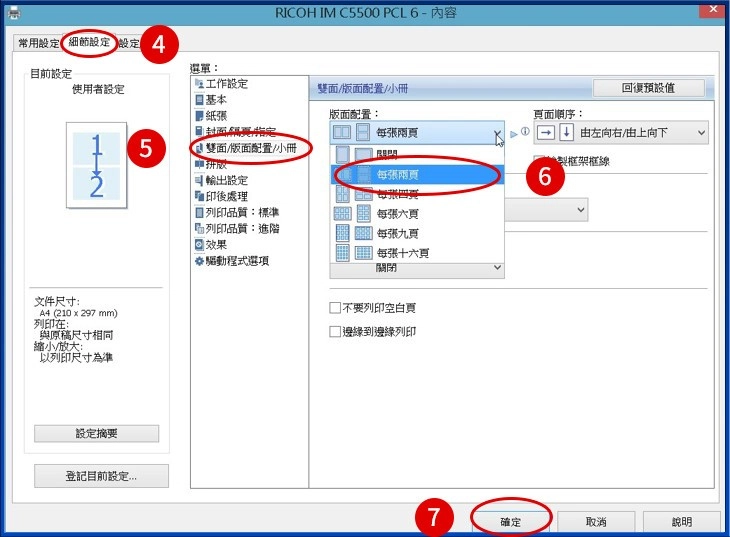The image size is (730, 537).
Task: Click the 回復預設值 button
Action: (x=649, y=88)
